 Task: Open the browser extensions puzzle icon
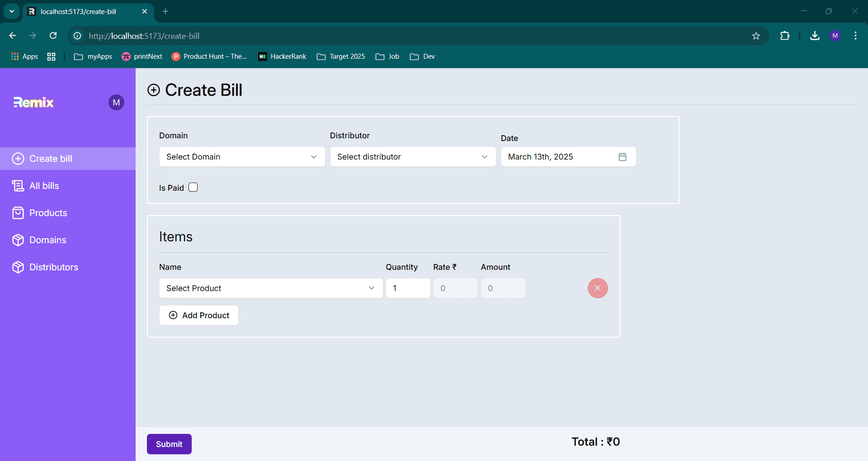785,36
